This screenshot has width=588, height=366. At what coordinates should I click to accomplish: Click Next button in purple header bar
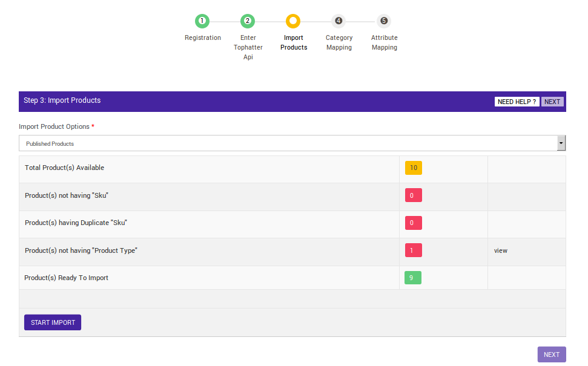pos(552,102)
